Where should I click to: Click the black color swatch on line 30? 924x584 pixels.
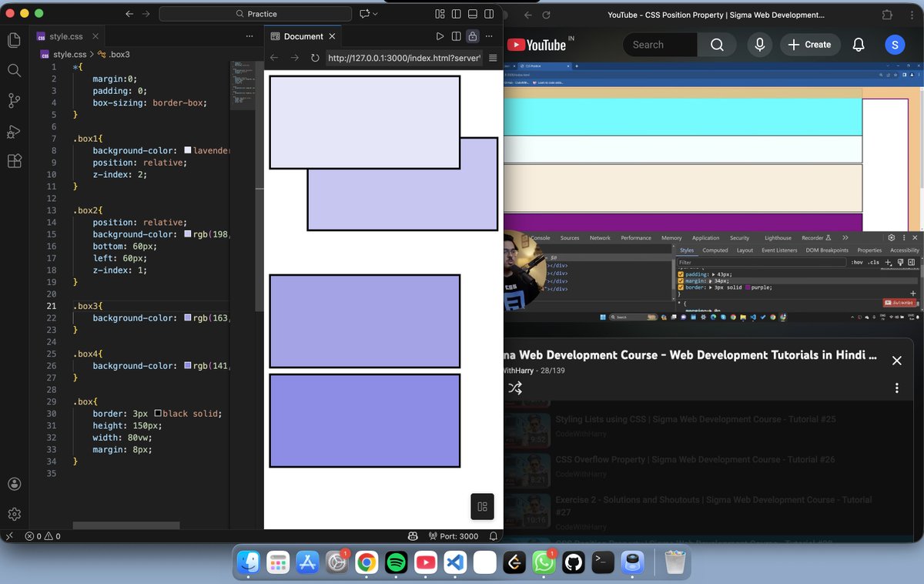click(x=158, y=414)
